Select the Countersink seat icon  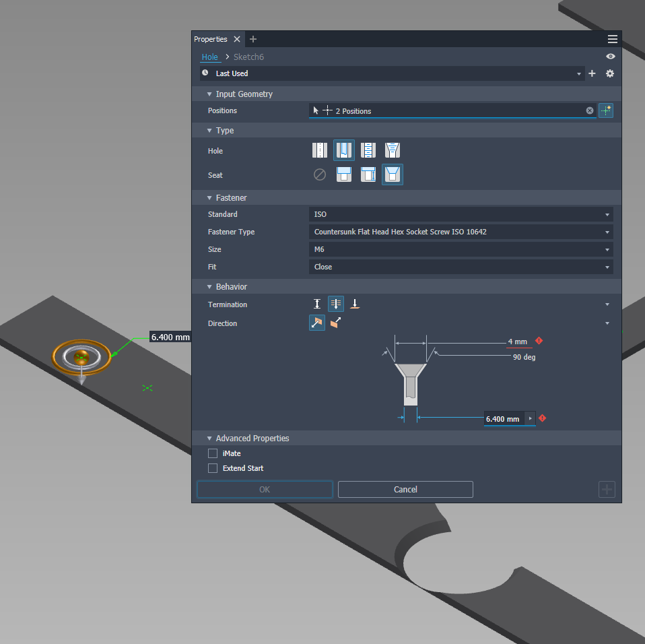(x=392, y=174)
